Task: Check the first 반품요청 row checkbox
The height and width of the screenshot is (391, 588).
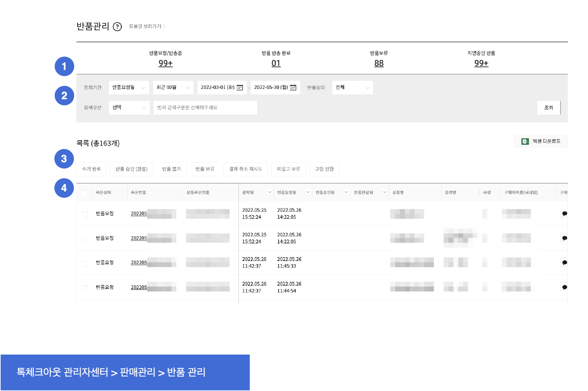Action: (85, 215)
